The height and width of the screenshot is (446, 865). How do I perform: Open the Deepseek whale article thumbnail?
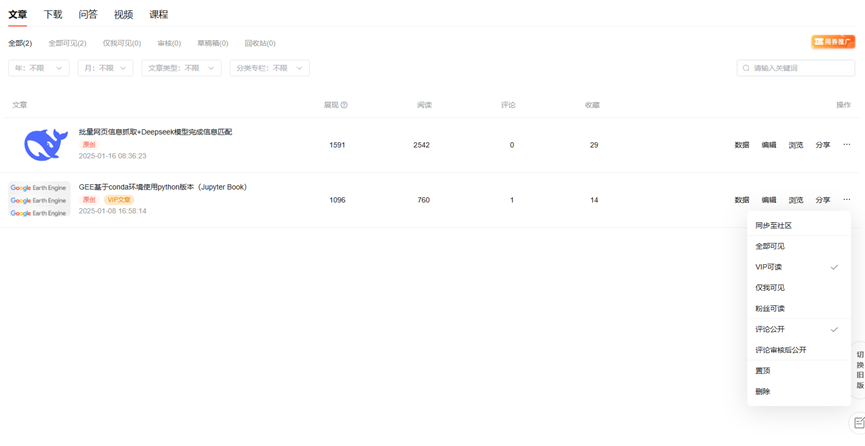coord(46,145)
